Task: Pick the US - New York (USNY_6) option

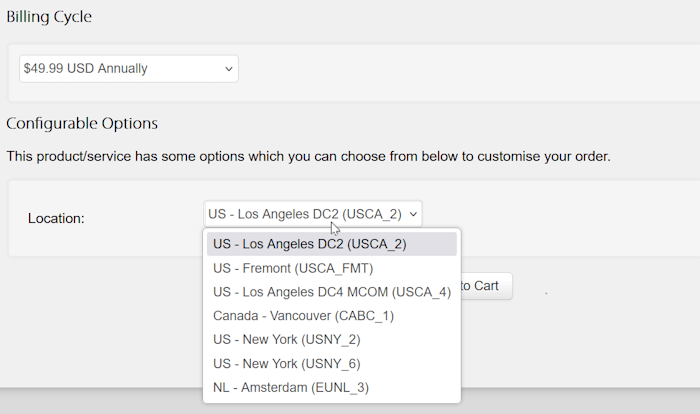Action: tap(286, 364)
